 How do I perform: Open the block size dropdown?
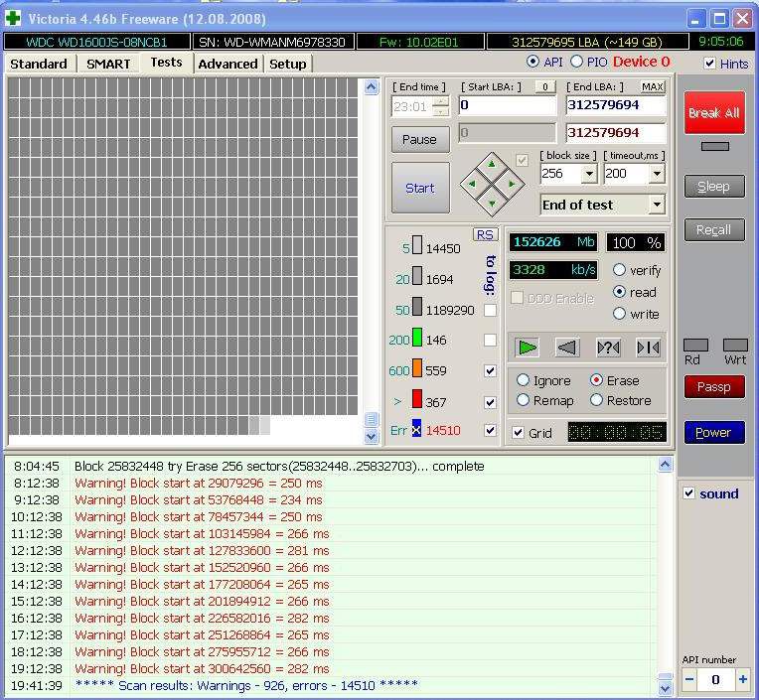pyautogui.click(x=589, y=173)
